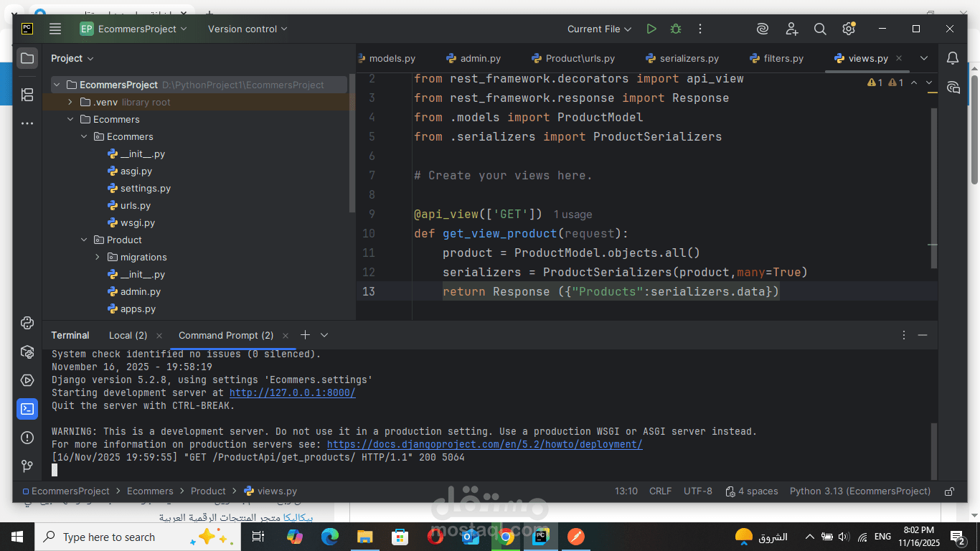Image resolution: width=980 pixels, height=551 pixels.
Task: Open wsgi.py in project tree
Action: point(138,222)
